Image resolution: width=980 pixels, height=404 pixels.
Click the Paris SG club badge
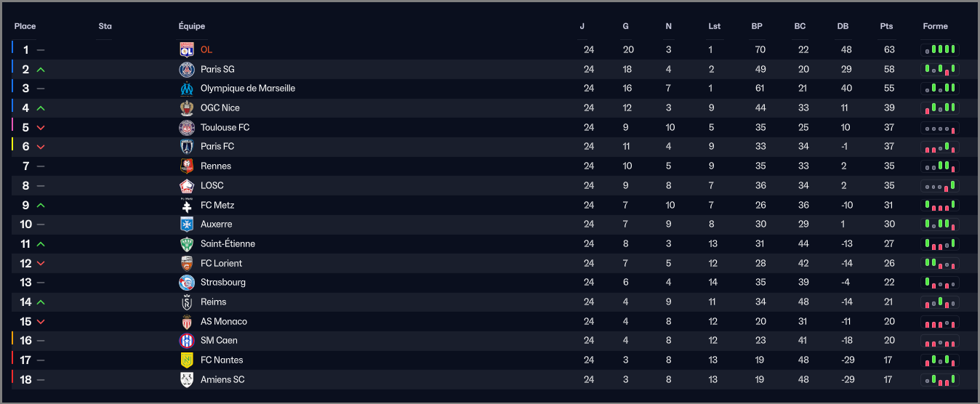point(187,69)
